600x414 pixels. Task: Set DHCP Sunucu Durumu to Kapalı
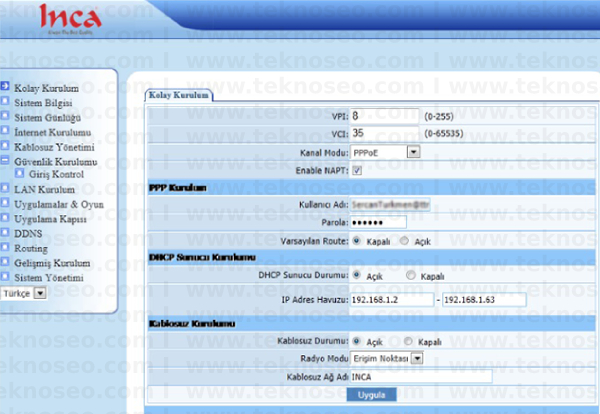[411, 275]
